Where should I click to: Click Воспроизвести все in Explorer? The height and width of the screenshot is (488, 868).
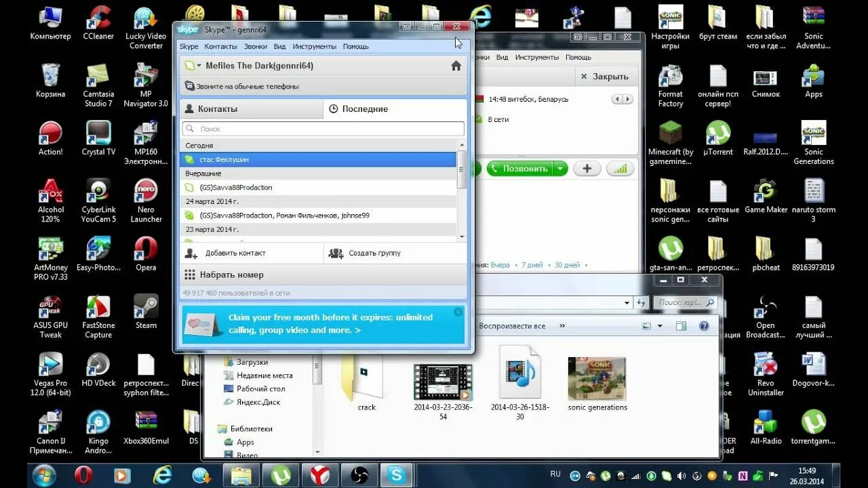point(512,326)
